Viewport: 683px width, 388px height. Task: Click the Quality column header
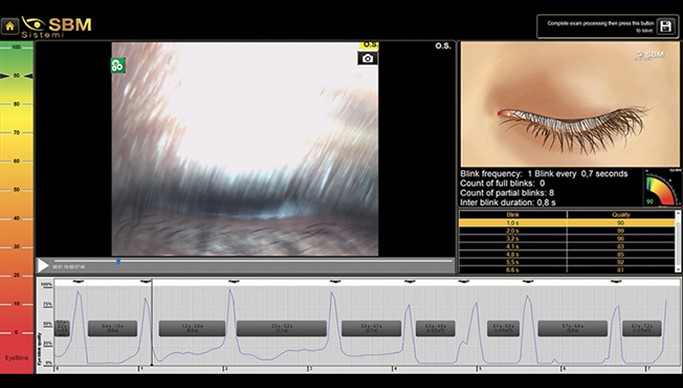pos(621,215)
